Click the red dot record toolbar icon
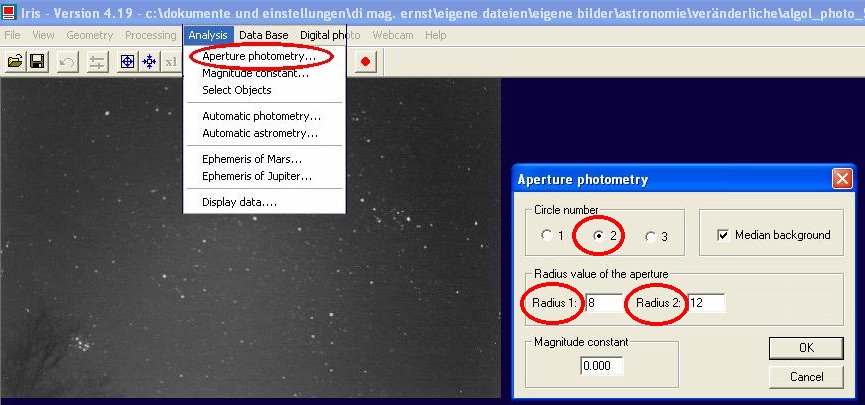The height and width of the screenshot is (405, 865). pos(365,62)
